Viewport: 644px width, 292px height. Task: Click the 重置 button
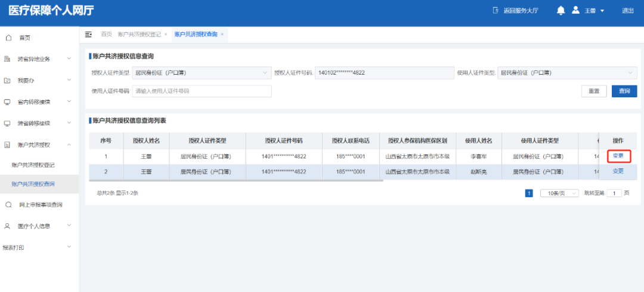(x=594, y=91)
